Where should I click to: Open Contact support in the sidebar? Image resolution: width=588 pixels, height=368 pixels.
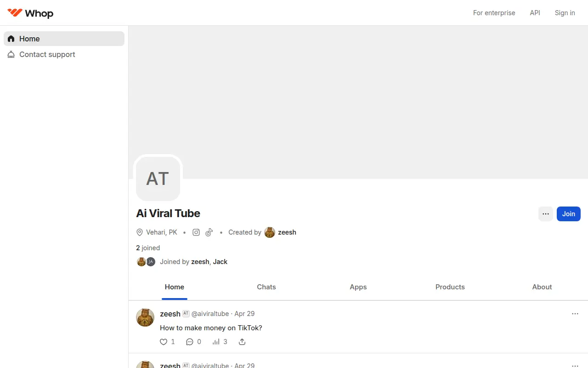[x=64, y=54]
